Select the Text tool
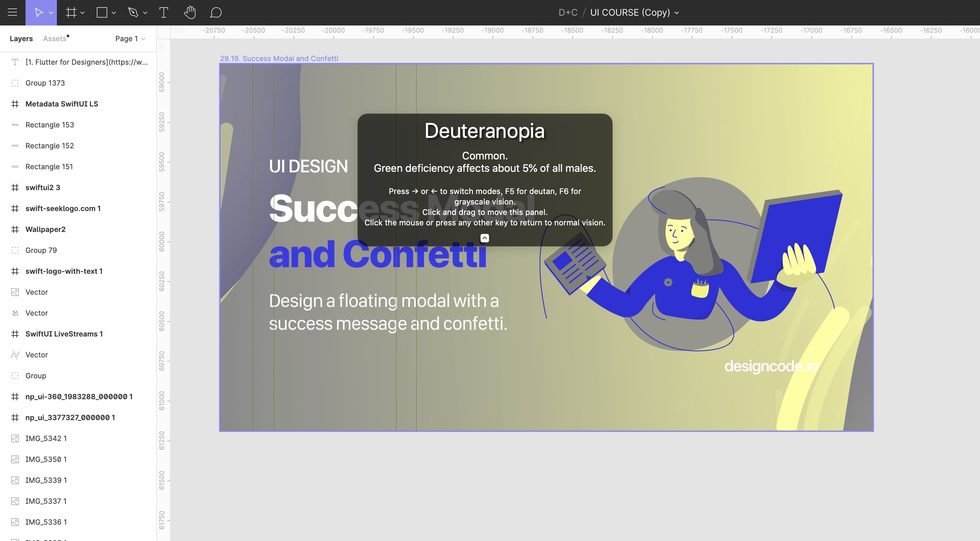Screen dimensions: 980x541 [163, 12]
